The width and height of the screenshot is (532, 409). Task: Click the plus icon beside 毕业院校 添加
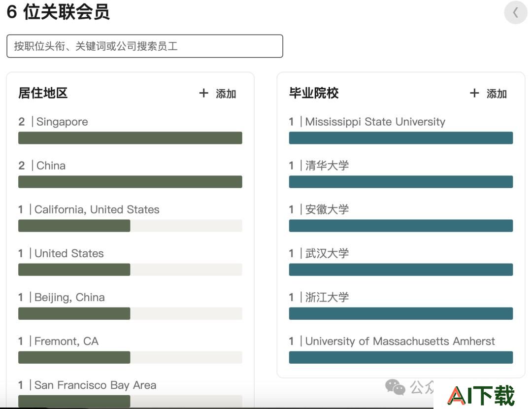(474, 93)
